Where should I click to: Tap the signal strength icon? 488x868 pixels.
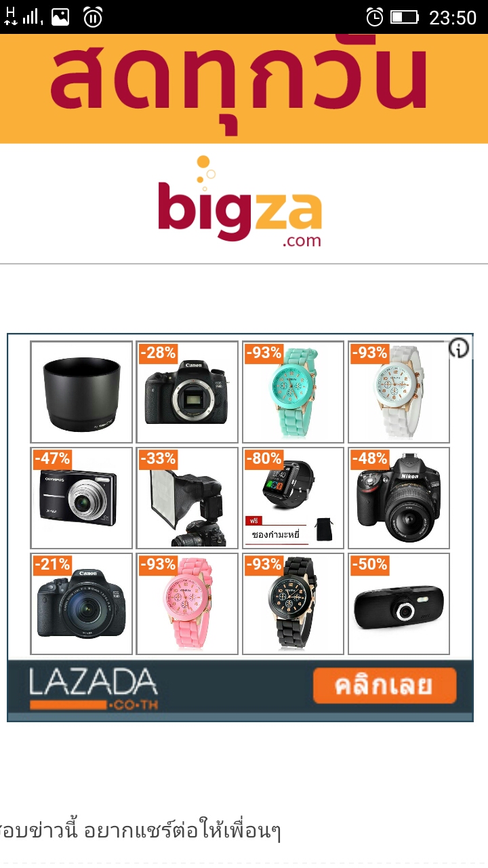(x=31, y=17)
